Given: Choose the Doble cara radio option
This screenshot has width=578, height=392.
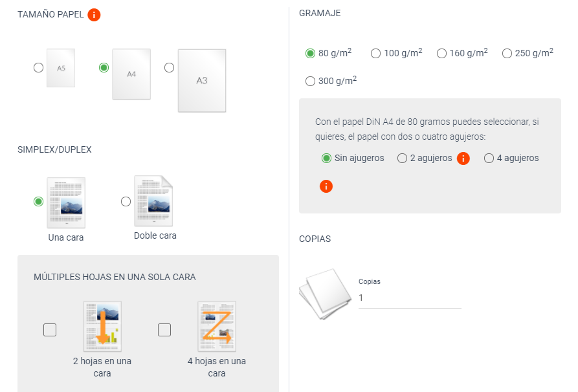Looking at the screenshot, I should [x=126, y=202].
